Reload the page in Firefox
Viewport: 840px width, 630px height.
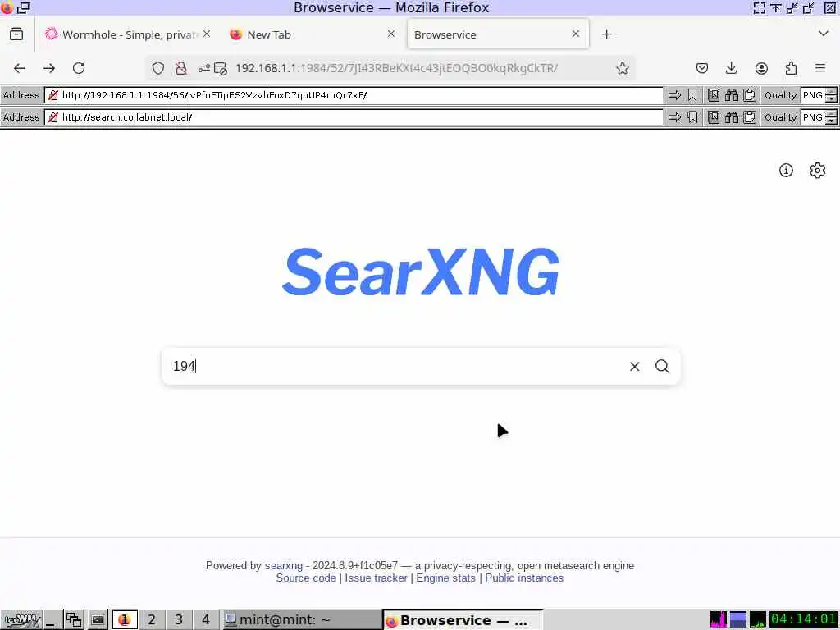79,68
